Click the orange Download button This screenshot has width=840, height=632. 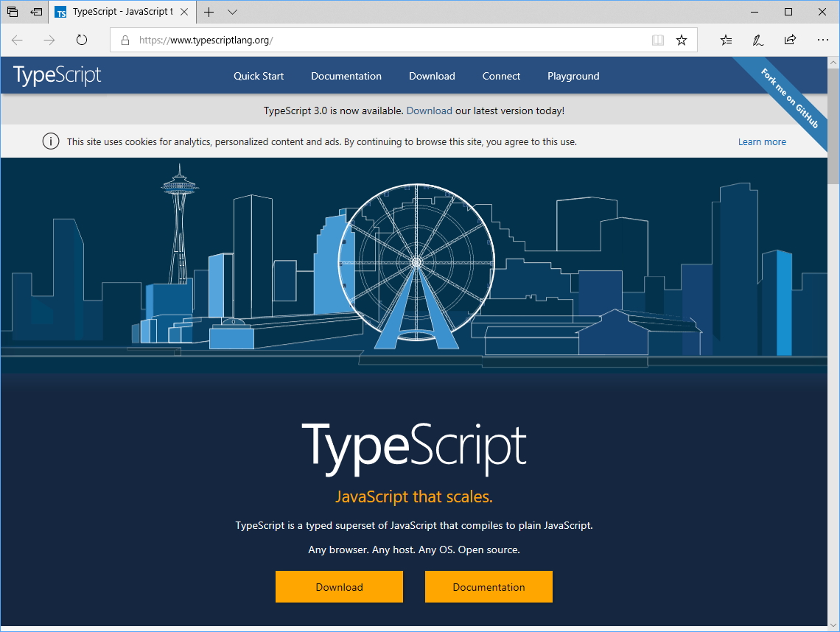click(339, 586)
